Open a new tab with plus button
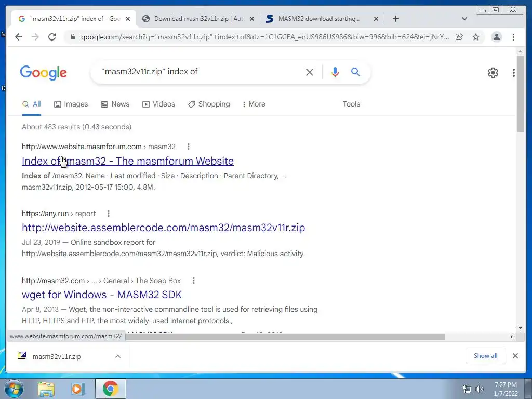532x399 pixels. tap(395, 19)
